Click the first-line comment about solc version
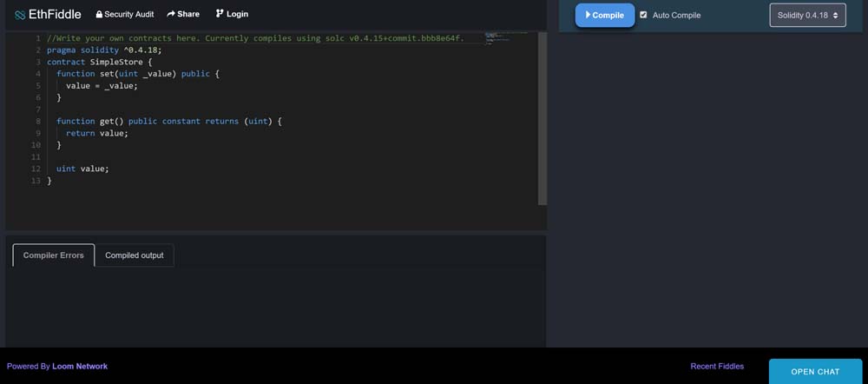This screenshot has height=384, width=868. click(256, 38)
